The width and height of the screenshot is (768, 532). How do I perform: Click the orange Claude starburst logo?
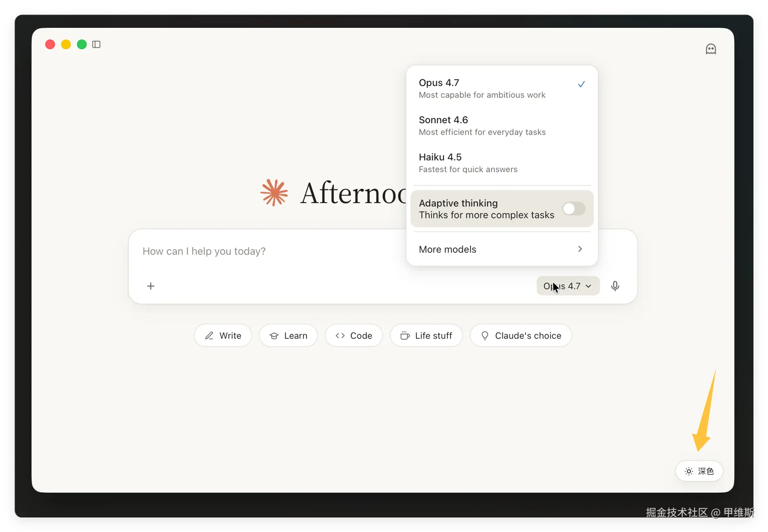274,193
